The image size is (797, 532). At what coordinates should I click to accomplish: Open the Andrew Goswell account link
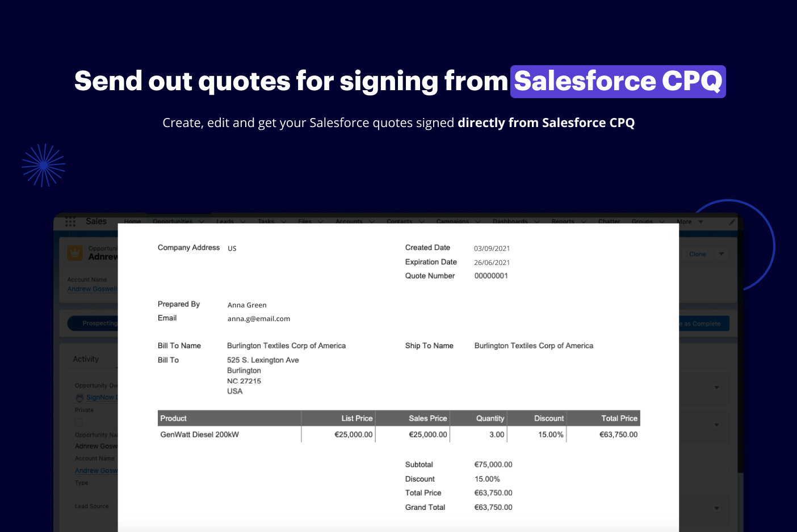pos(92,289)
